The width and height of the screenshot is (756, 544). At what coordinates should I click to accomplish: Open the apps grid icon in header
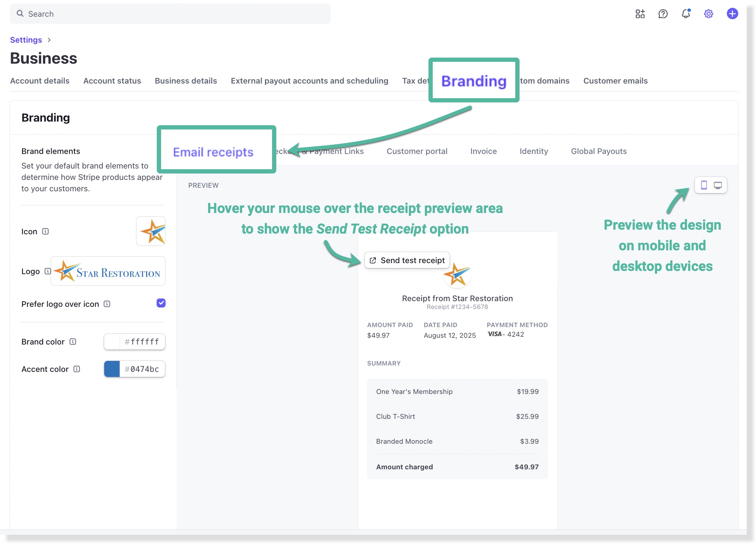640,14
